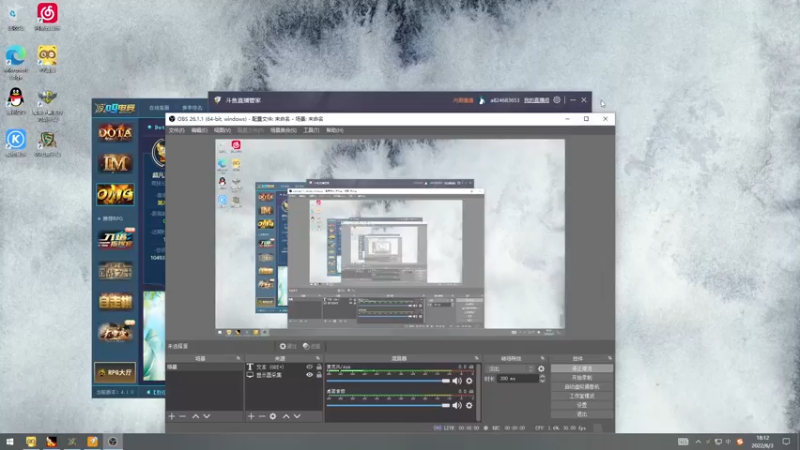Image resolution: width=800 pixels, height=450 pixels.
Task: Open the 场景集合(S) menu in OBS
Action: [283, 130]
